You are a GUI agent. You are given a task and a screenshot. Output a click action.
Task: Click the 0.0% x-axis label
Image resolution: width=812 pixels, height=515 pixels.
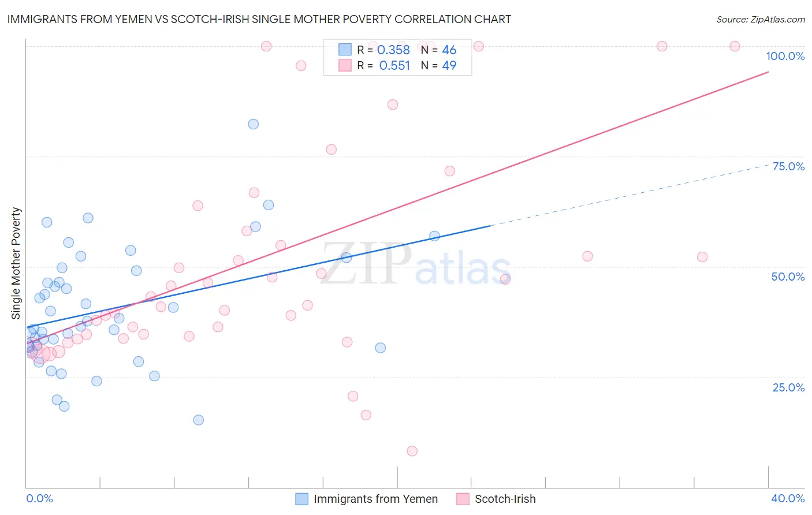40,498
